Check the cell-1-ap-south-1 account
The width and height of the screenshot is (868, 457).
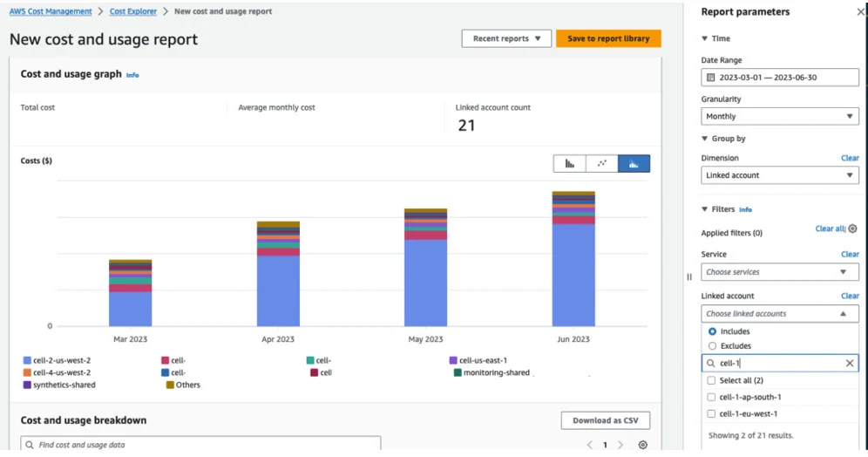[712, 397]
